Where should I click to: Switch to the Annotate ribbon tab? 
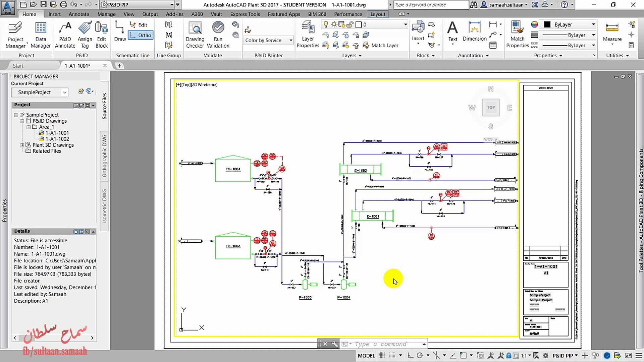pos(78,14)
